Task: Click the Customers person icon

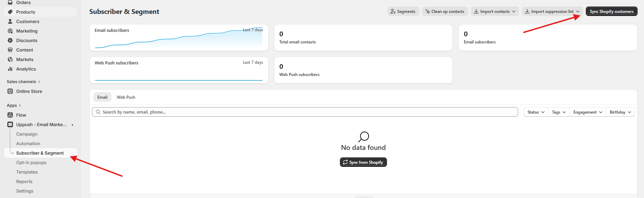Action: tap(10, 21)
